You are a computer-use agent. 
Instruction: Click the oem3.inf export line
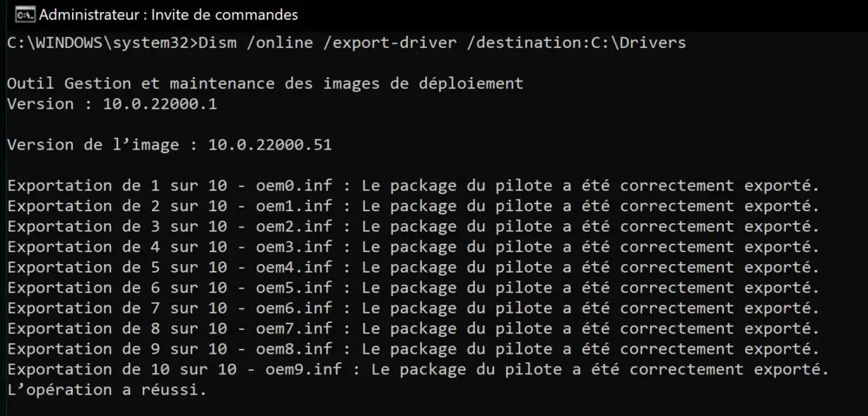tap(412, 247)
